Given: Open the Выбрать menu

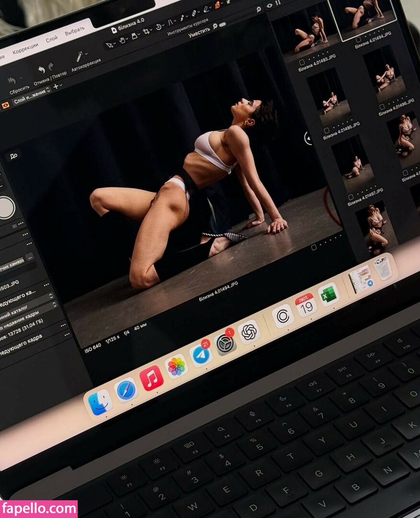Looking at the screenshot, I should click(x=74, y=32).
